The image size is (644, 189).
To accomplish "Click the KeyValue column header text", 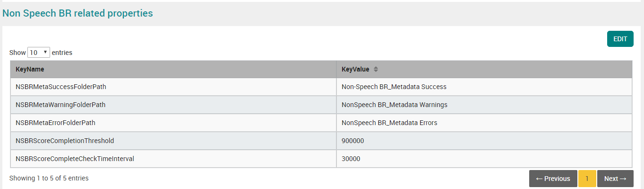I will pyautogui.click(x=355, y=69).
